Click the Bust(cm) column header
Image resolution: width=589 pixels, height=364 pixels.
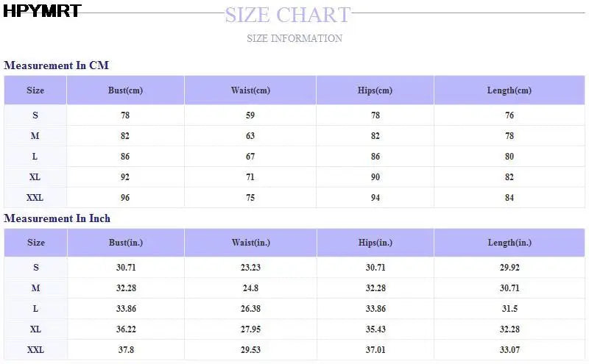125,90
